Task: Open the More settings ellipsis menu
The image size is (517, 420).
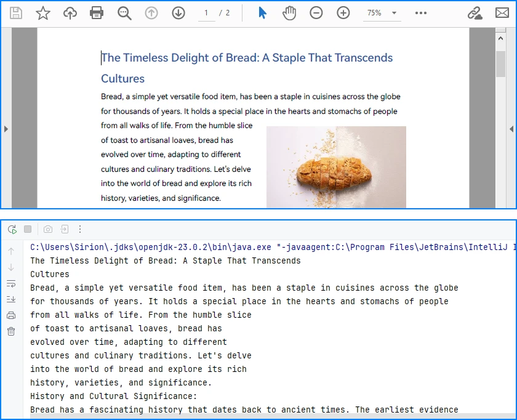Action: point(421,12)
